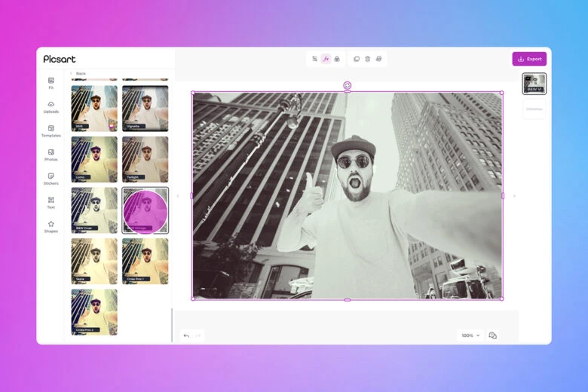Screen dimensions: 588x392
Task: Apply the Vignette filter thumbnail
Action: pos(145,108)
